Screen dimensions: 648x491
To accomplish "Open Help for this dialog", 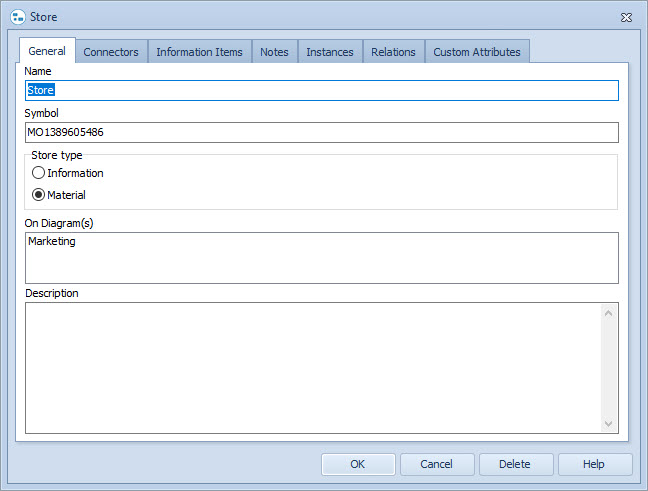I will (594, 464).
